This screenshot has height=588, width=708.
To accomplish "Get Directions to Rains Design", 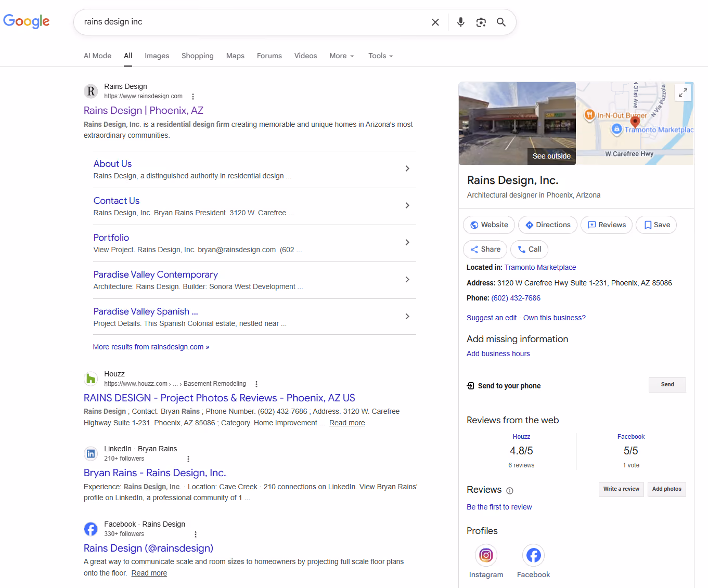I will pos(548,225).
